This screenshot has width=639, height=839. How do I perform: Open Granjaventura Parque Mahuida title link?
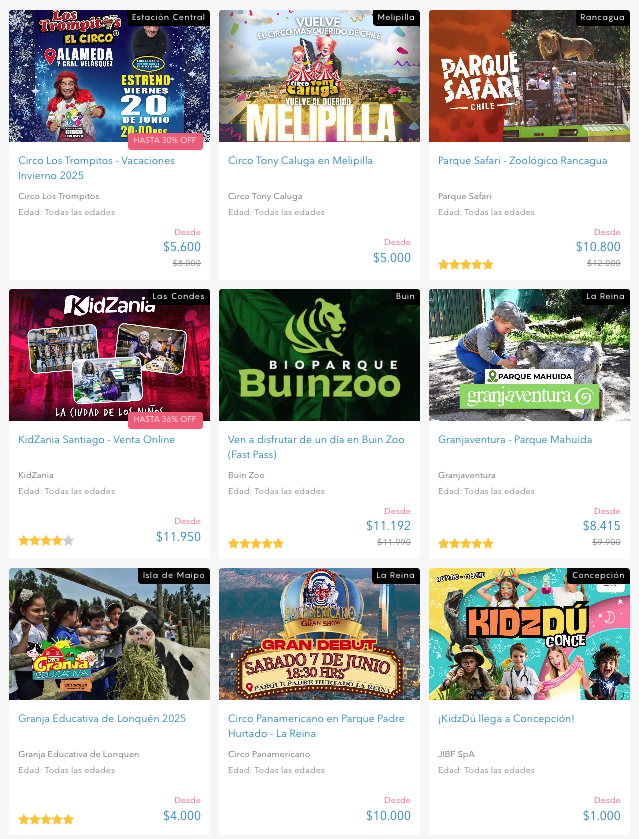point(515,439)
